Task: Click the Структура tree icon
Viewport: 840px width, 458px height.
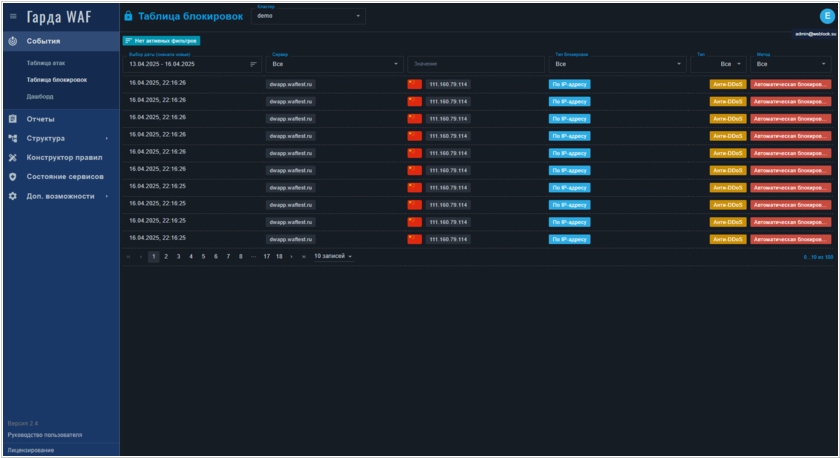Action: (13, 138)
